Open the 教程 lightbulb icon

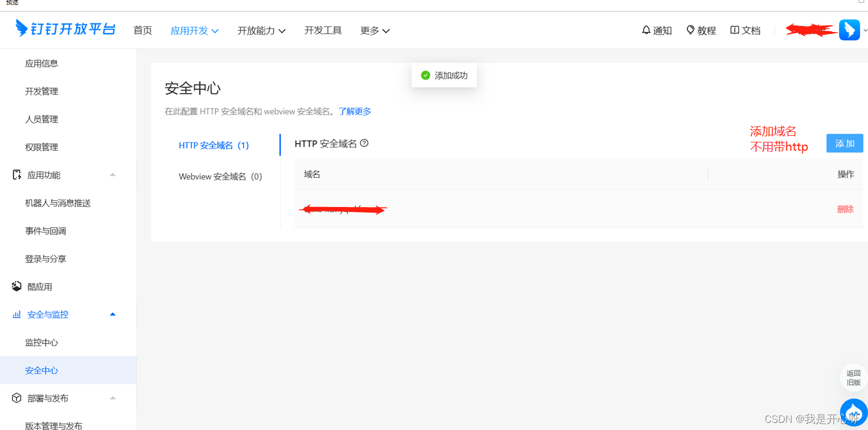690,30
